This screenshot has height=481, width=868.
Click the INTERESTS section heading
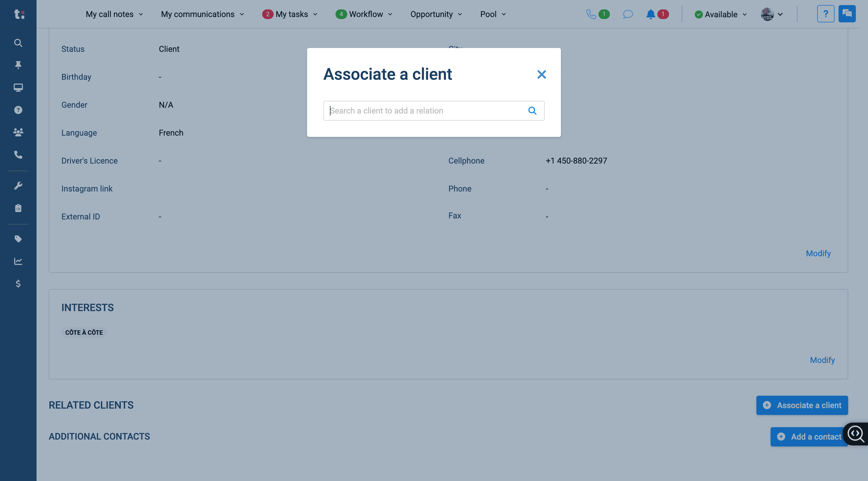(x=88, y=307)
